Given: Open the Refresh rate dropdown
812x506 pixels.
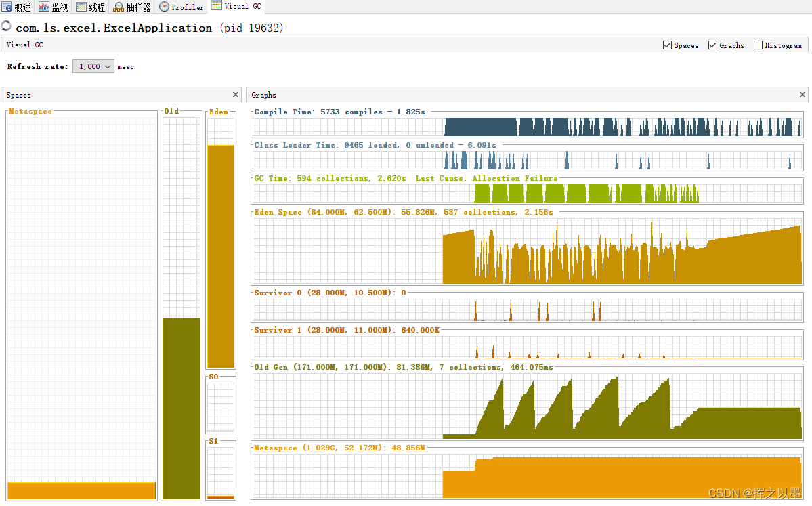Looking at the screenshot, I should click(93, 66).
